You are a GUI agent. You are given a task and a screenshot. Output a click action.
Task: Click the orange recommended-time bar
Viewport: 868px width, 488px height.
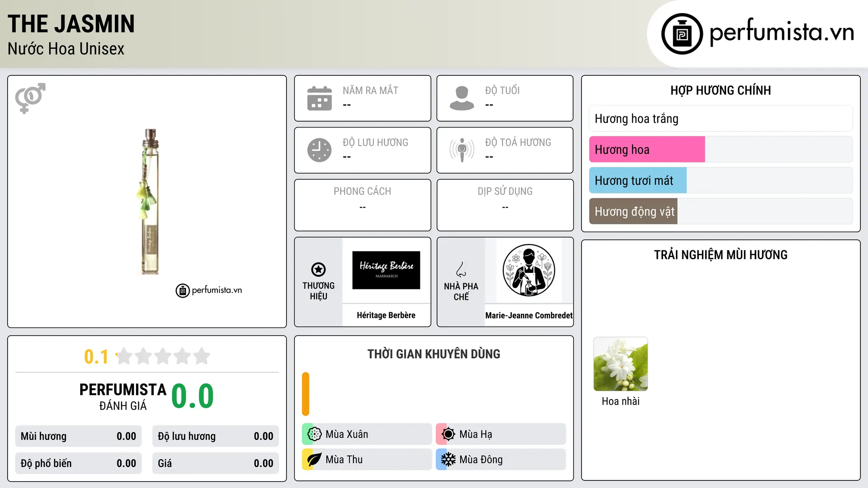pyautogui.click(x=306, y=394)
